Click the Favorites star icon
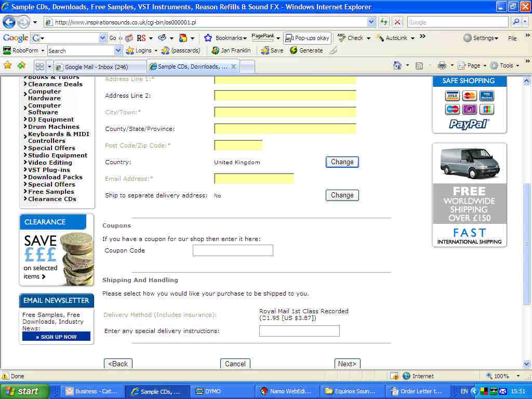This screenshot has height=399, width=532. pyautogui.click(x=7, y=65)
